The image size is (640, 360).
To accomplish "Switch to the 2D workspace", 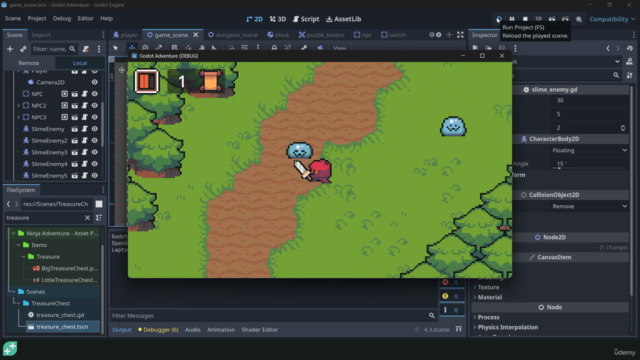I will (x=254, y=19).
